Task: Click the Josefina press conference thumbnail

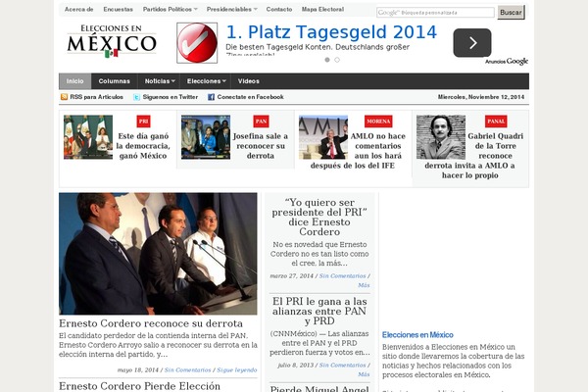Action: point(206,137)
